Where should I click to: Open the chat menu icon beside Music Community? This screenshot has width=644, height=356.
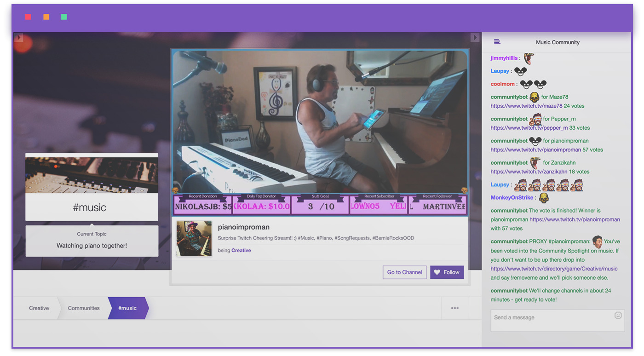point(497,42)
